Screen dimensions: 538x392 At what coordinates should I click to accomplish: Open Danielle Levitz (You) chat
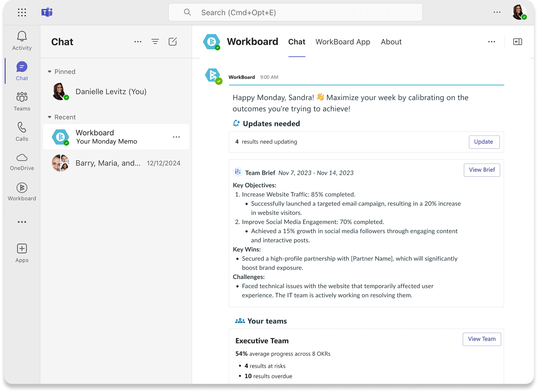click(x=116, y=92)
